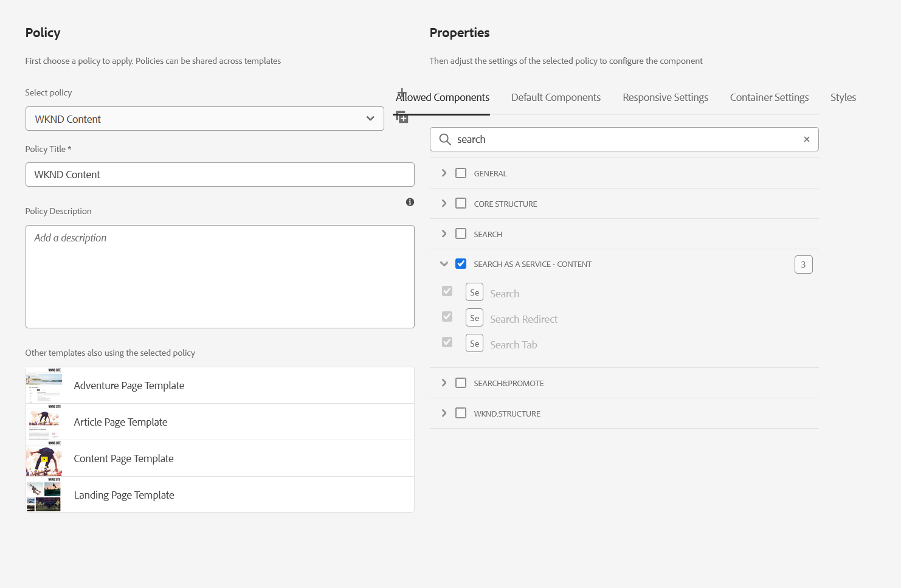Uncheck Search as a Service - Content checkbox
This screenshot has width=901, height=588.
click(x=461, y=264)
